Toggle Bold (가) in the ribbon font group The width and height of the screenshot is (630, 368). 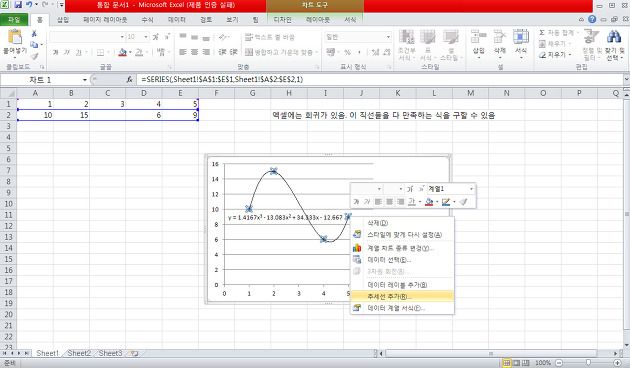55,52
